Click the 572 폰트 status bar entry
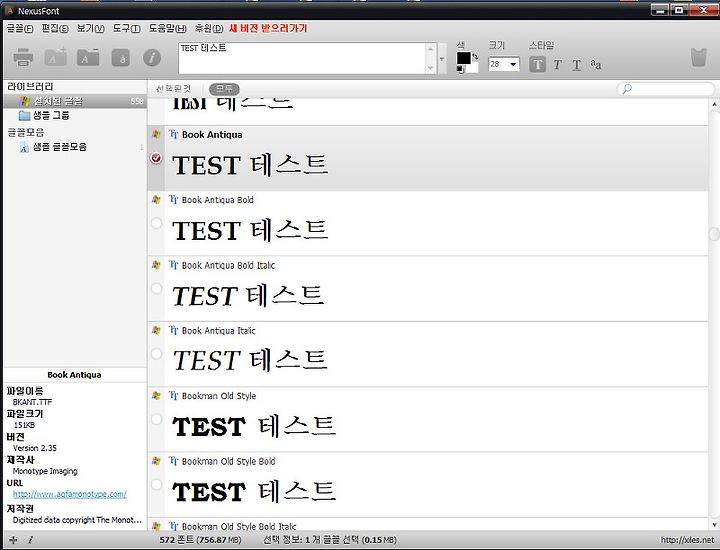This screenshot has width=720, height=550. pos(200,540)
